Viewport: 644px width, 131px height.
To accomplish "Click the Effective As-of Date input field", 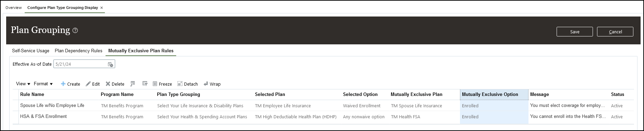I will click(80, 64).
